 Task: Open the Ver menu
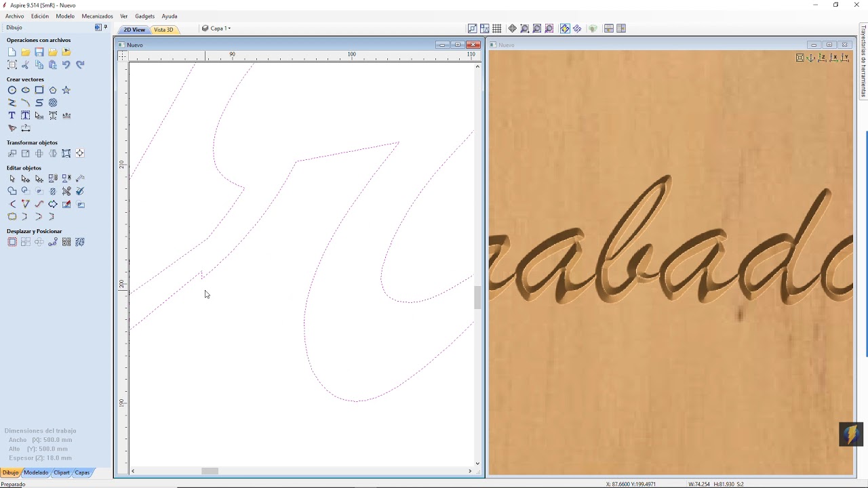click(123, 16)
